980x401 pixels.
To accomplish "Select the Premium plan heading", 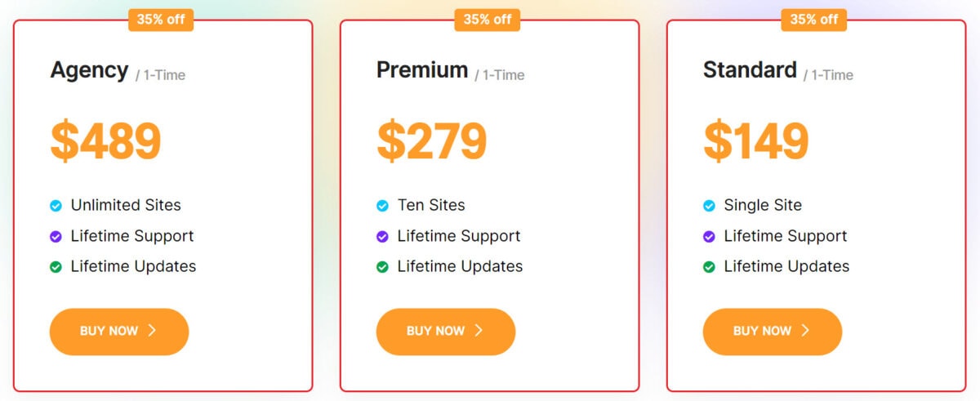I will click(422, 70).
